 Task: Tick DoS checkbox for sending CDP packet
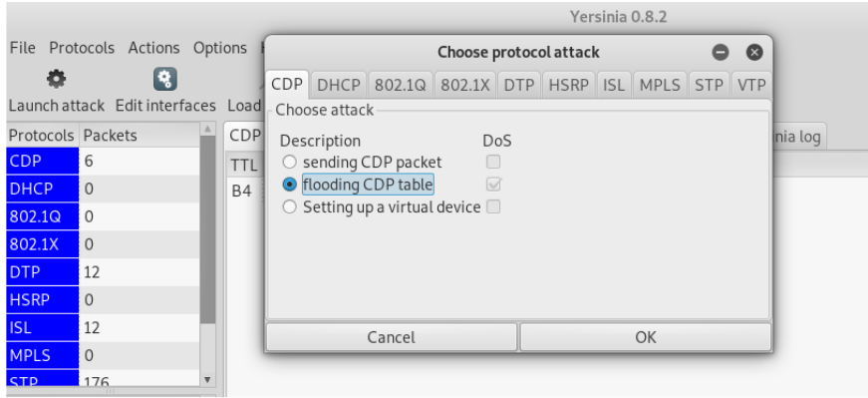[x=493, y=162]
